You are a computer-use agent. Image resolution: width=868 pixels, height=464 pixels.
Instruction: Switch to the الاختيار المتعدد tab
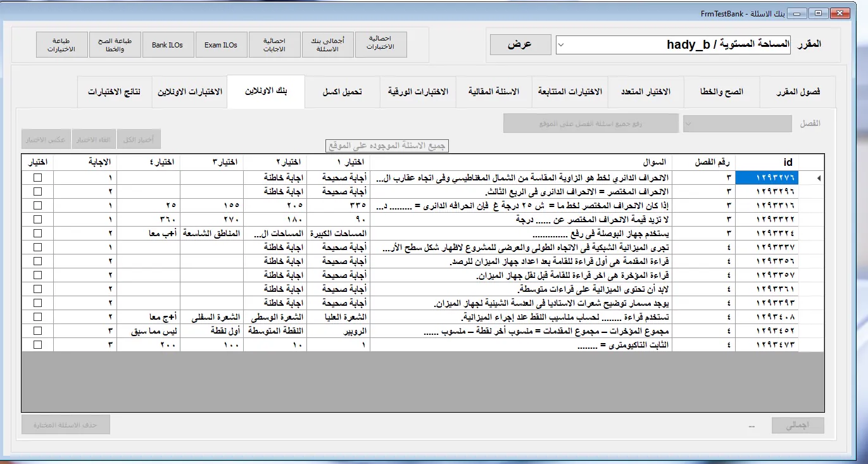(646, 92)
